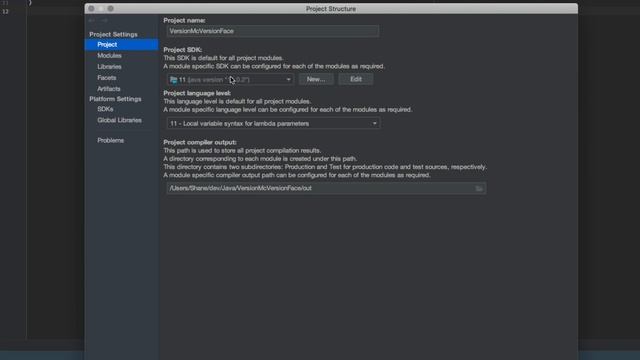Open the Libraries settings page

click(x=109, y=67)
